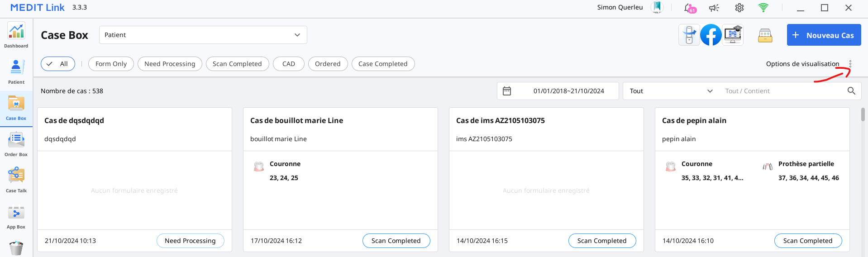This screenshot has width=868, height=257.
Task: Click Options de visualisation label
Action: (802, 64)
